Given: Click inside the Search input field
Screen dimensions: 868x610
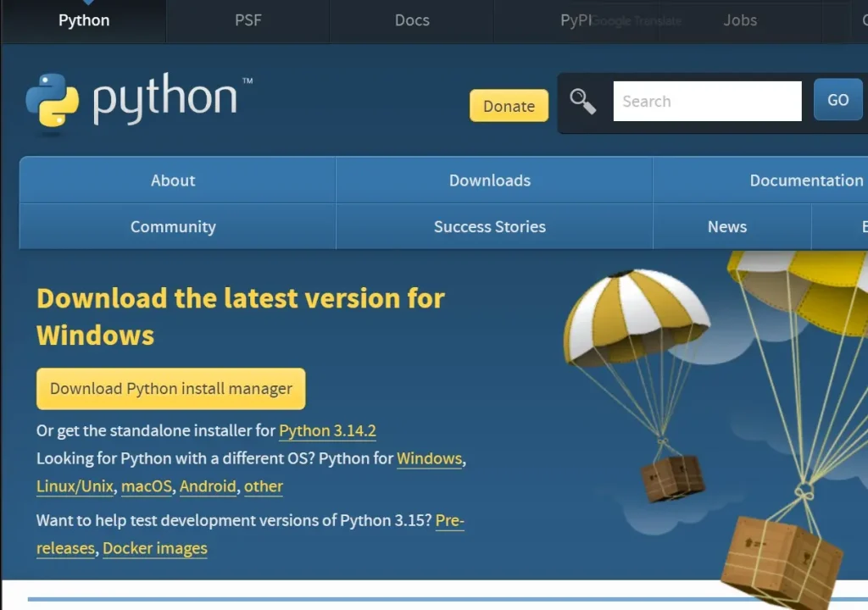Looking at the screenshot, I should pyautogui.click(x=707, y=102).
